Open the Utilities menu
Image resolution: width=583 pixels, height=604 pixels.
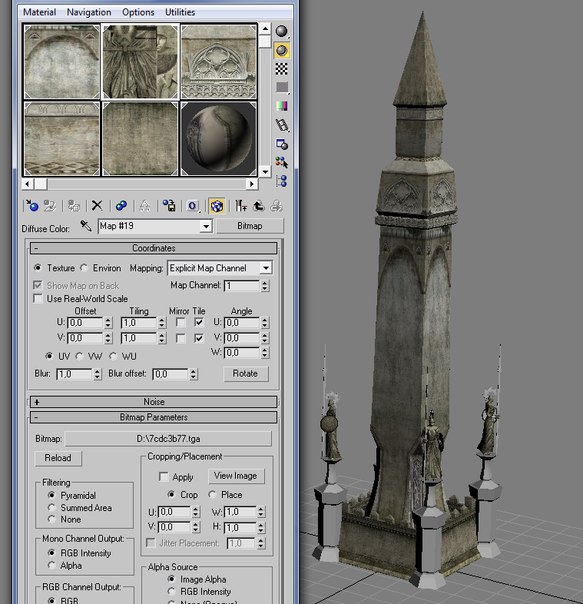[180, 12]
